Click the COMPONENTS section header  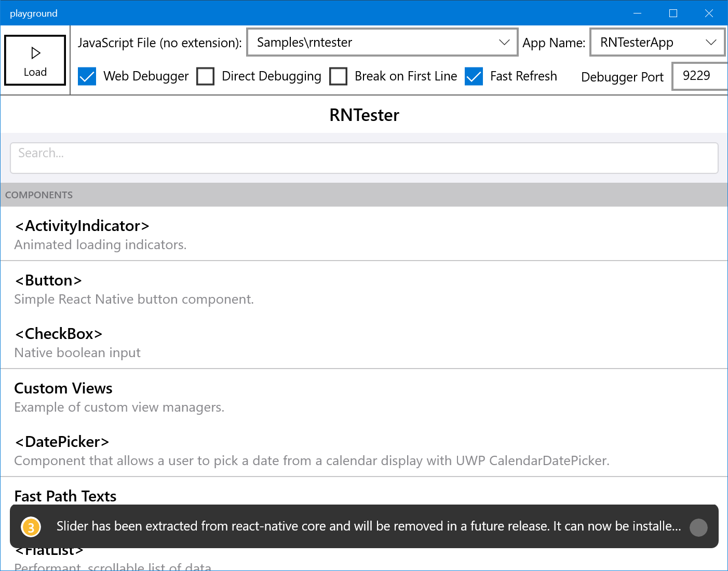coord(39,195)
